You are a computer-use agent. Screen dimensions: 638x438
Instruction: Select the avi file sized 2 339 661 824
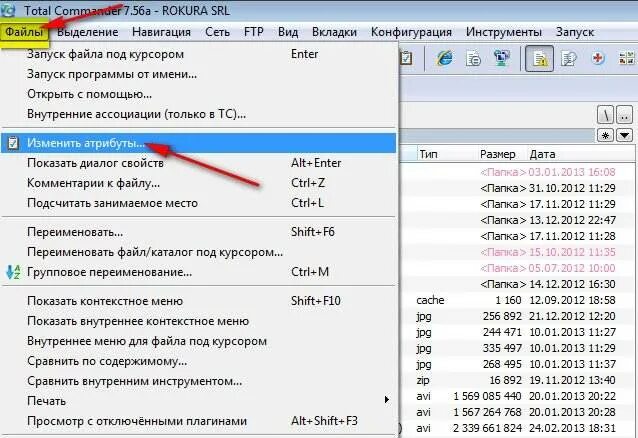click(x=518, y=428)
